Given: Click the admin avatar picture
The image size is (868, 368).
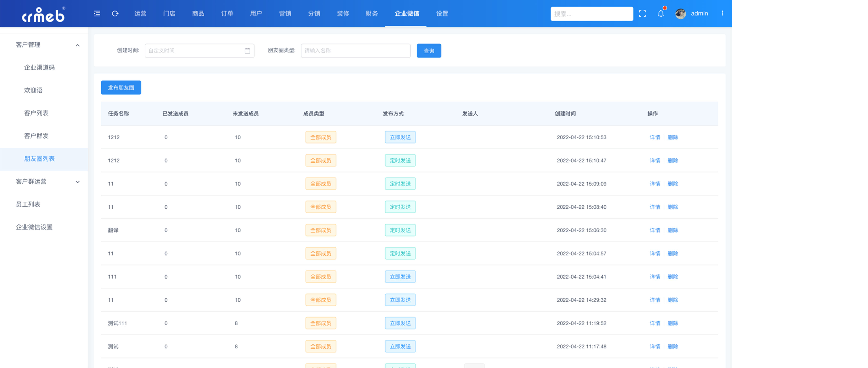Looking at the screenshot, I should tap(680, 14).
